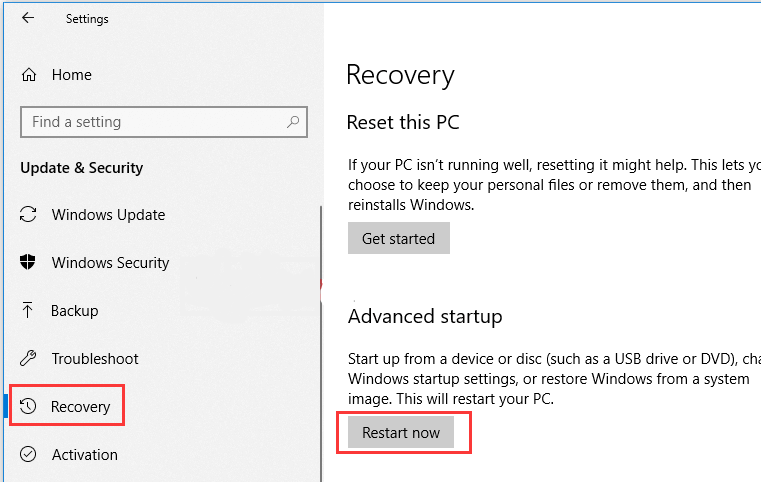Select Backup in the sidebar
761x482 pixels.
(75, 311)
